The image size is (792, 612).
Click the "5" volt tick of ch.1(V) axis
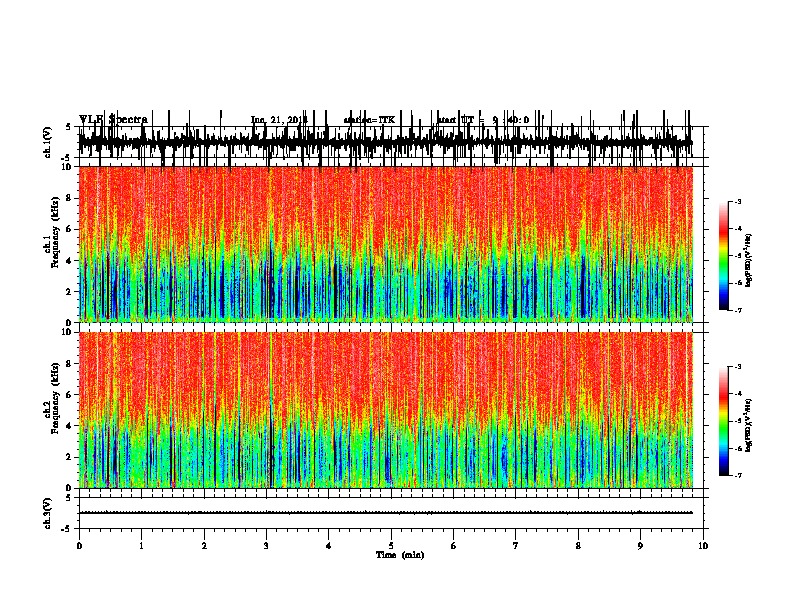tap(69, 127)
